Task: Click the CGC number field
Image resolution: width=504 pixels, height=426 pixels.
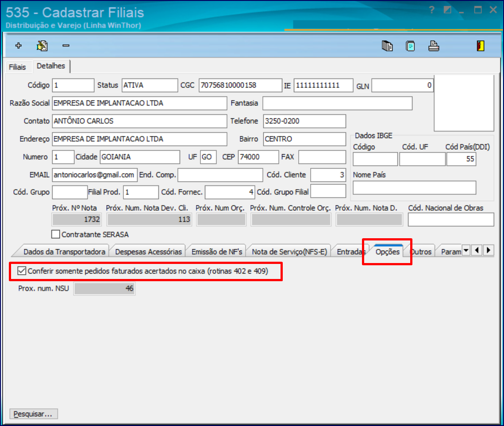Action: pos(240,85)
